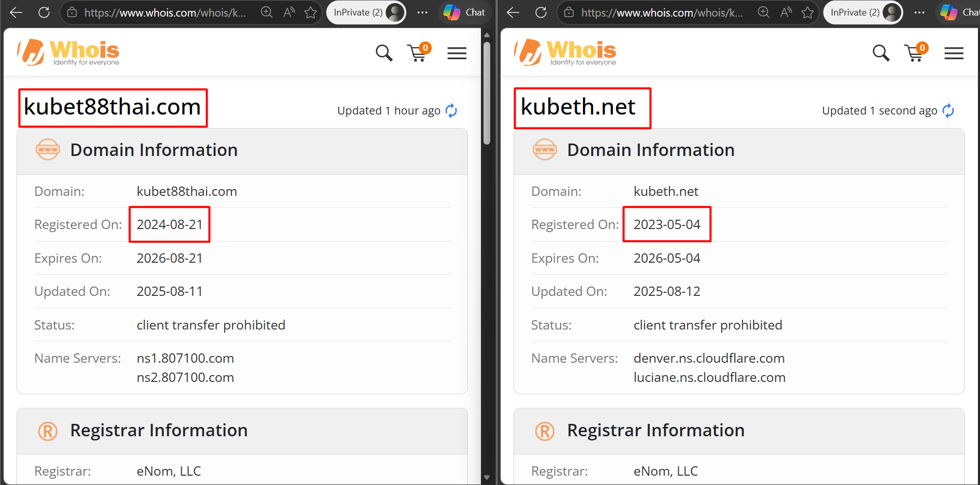Open the hamburger menu in the left window
This screenshot has height=485, width=980.
tap(457, 53)
